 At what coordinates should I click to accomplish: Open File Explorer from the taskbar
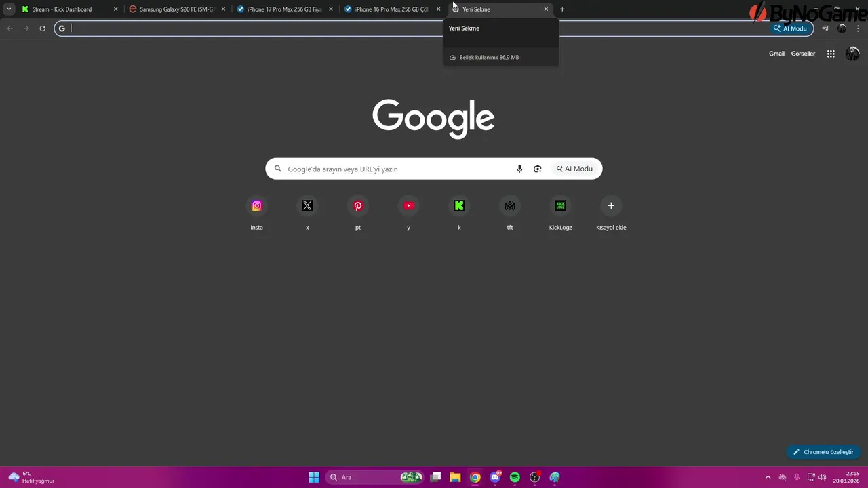click(x=456, y=477)
